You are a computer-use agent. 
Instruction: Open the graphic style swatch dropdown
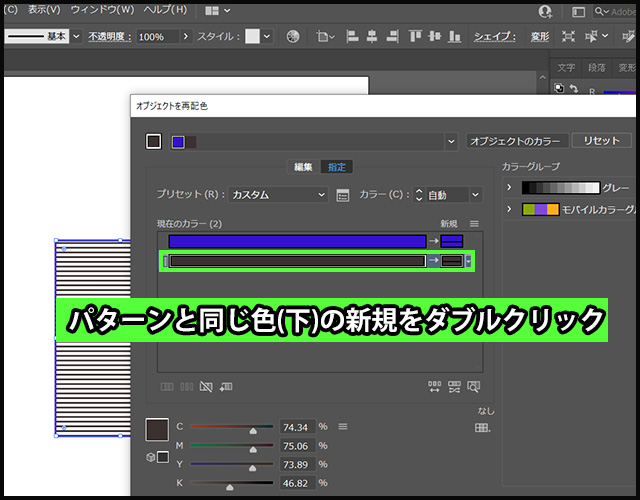(267, 36)
